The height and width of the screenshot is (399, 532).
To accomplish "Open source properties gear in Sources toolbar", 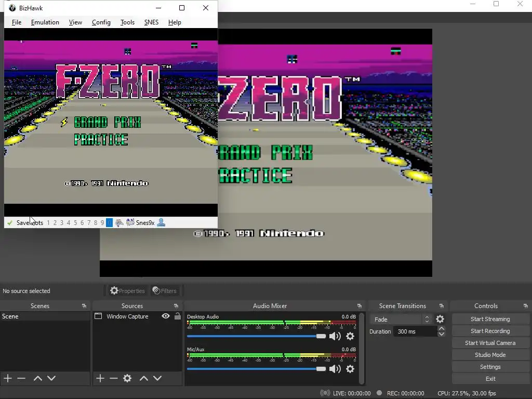I will [x=127, y=378].
